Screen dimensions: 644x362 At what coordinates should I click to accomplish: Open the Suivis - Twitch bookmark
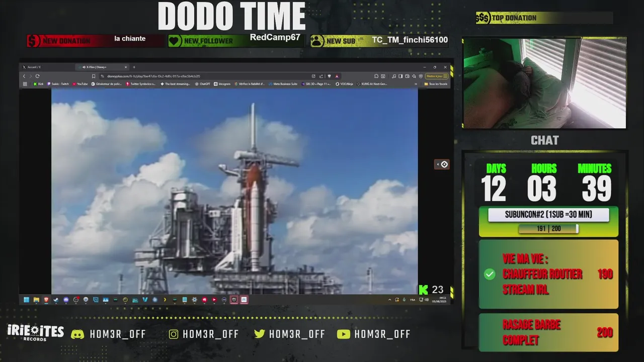[58, 84]
